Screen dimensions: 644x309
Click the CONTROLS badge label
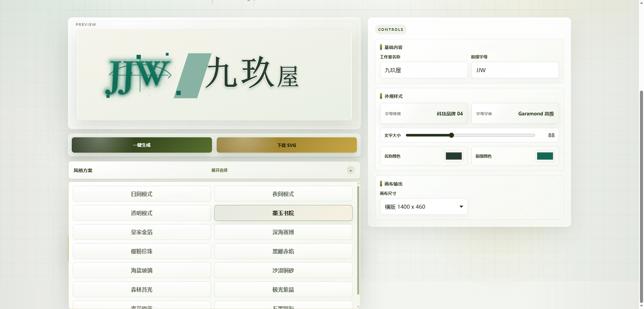tap(391, 30)
